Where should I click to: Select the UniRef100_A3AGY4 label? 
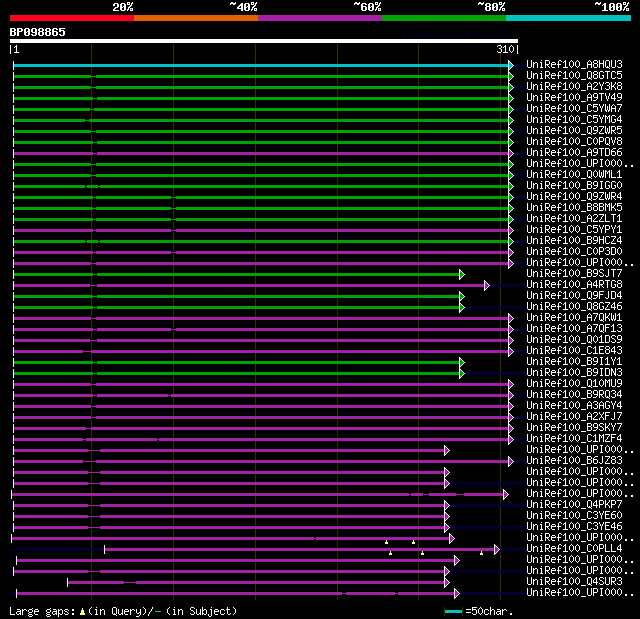coord(574,406)
